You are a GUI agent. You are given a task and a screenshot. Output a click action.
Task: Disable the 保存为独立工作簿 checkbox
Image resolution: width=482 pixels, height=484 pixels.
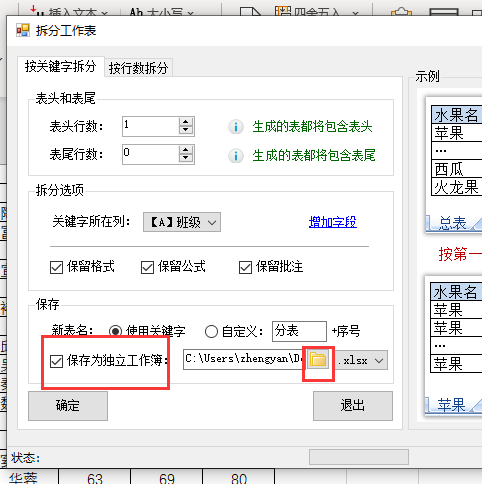click(x=56, y=361)
